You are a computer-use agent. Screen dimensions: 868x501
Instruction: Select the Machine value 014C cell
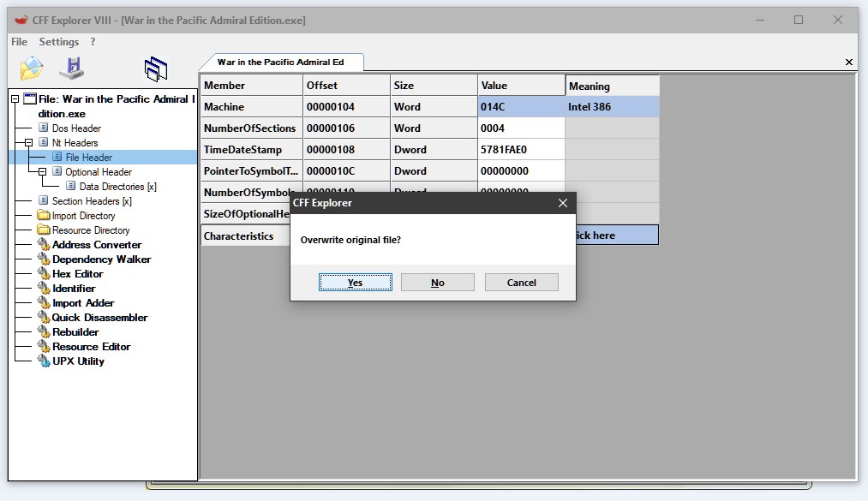pyautogui.click(x=521, y=107)
